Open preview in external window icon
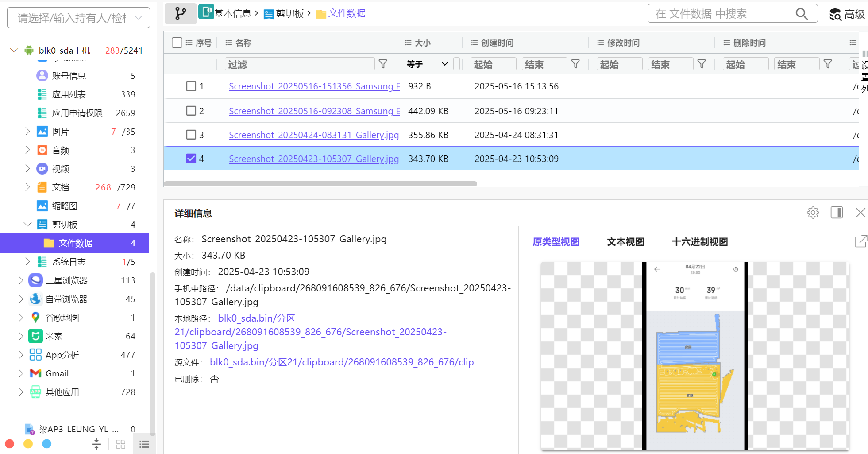The width and height of the screenshot is (868, 454). click(x=860, y=241)
